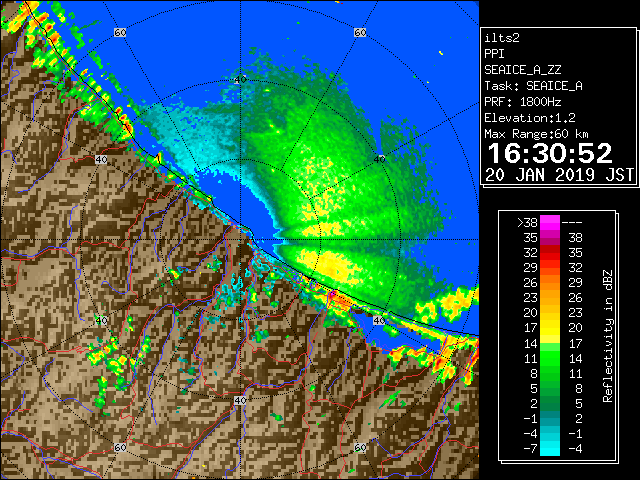Screen dimensions: 640x480
Task: Click the ">38" legend label
Action: 527,222
